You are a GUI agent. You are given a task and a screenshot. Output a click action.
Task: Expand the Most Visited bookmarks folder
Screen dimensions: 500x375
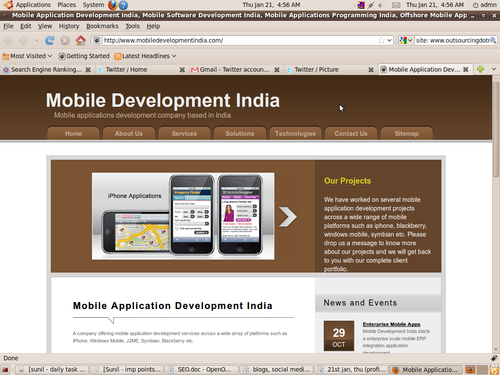coord(27,56)
